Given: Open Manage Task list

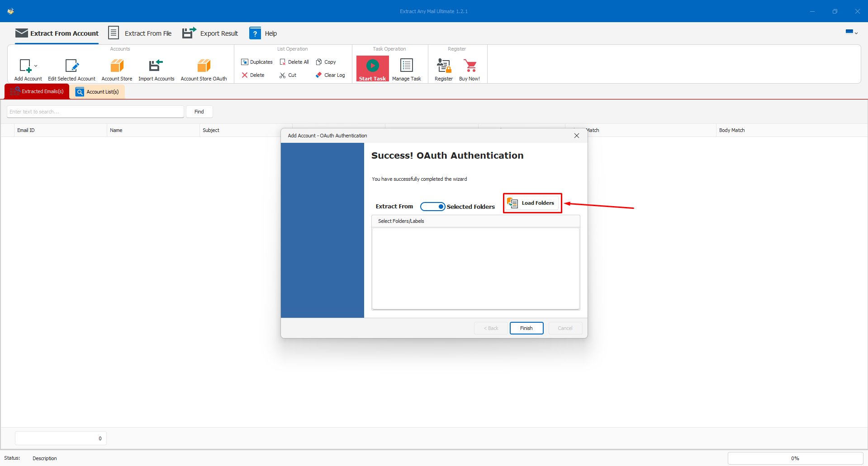Looking at the screenshot, I should tap(406, 66).
